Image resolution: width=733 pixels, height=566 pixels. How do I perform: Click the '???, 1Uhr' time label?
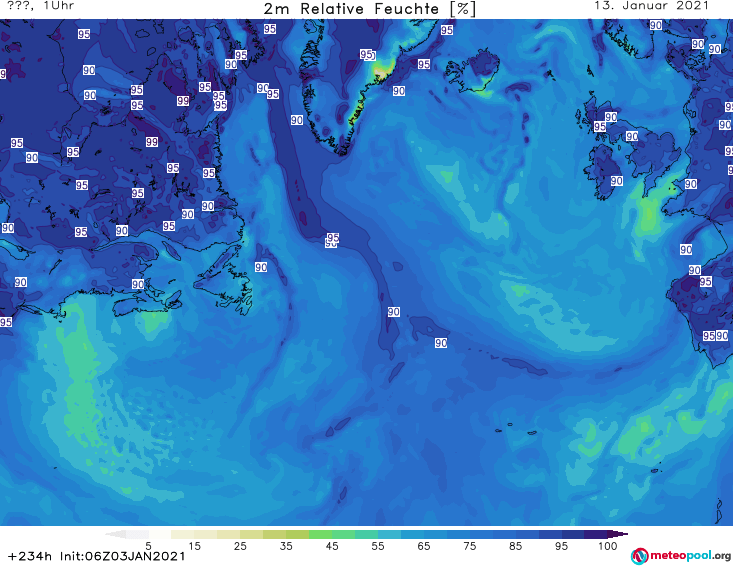(x=41, y=6)
